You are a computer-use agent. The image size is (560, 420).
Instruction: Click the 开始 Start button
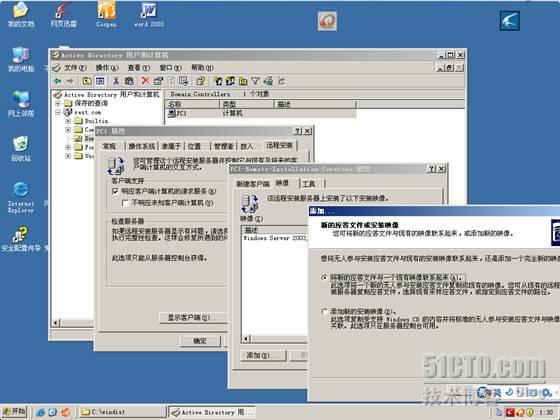pyautogui.click(x=14, y=412)
